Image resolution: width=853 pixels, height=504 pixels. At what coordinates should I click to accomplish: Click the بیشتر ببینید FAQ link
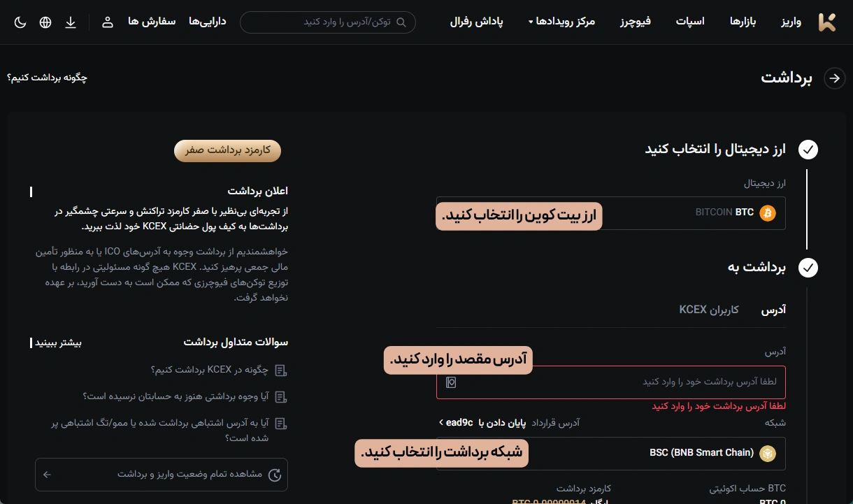[58, 343]
